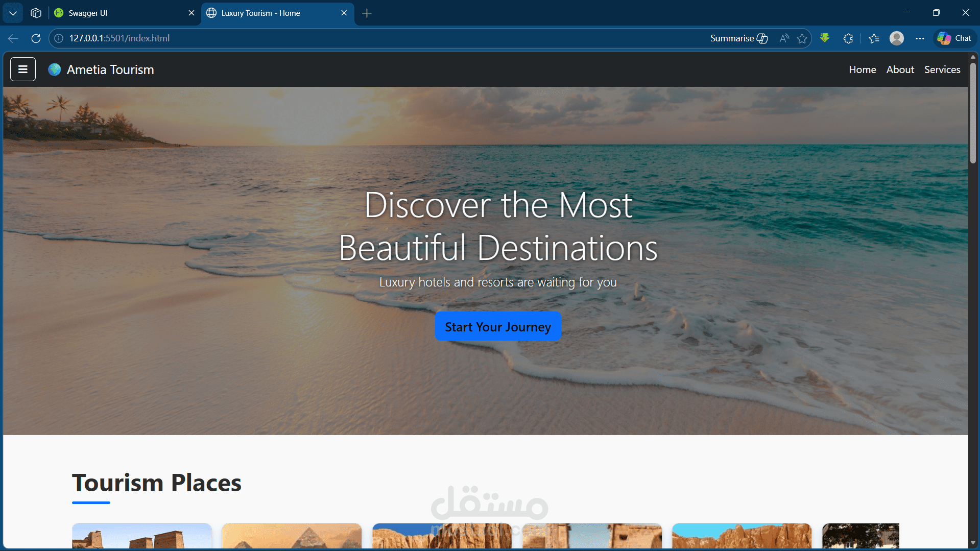Select Services in the site navigation
The width and height of the screenshot is (980, 551).
(x=942, y=69)
